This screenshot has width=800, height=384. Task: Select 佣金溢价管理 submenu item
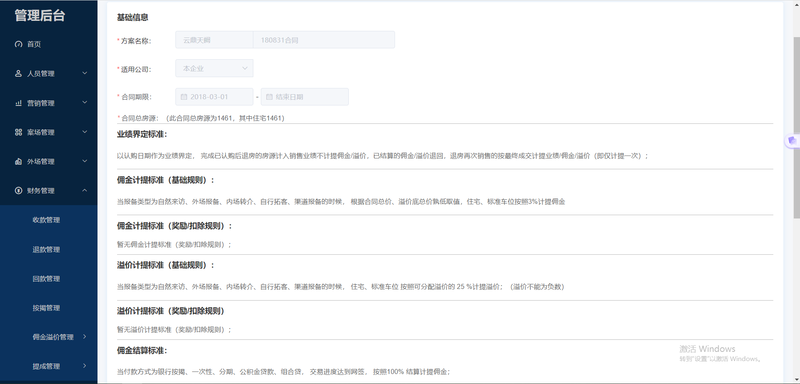[x=53, y=337]
